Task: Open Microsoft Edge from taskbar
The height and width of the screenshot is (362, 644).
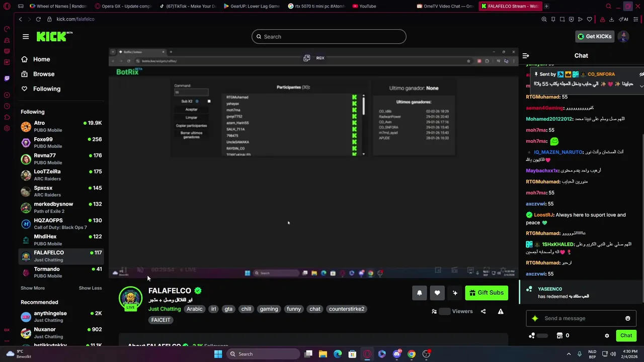Action: click(338, 354)
